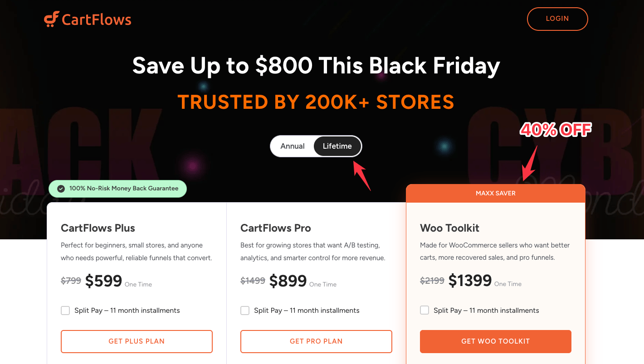Click the checkmark icon on guarantee badge
Screen dimensions: 644x364
click(61, 188)
